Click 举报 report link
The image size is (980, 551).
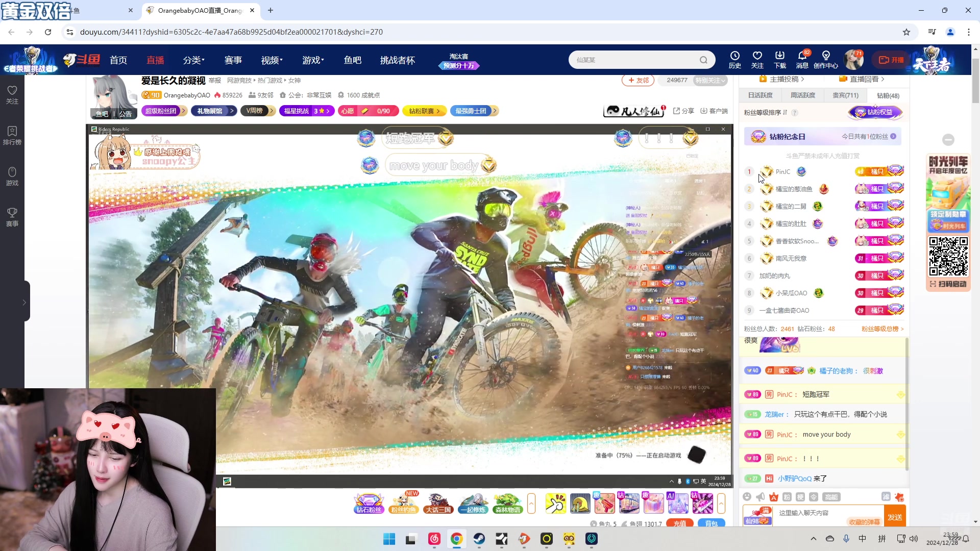coord(215,81)
